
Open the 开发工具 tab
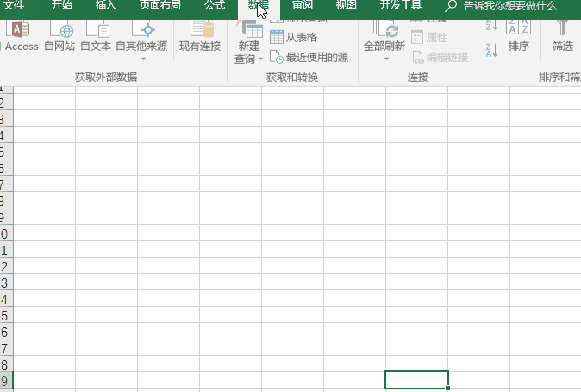pos(401,5)
